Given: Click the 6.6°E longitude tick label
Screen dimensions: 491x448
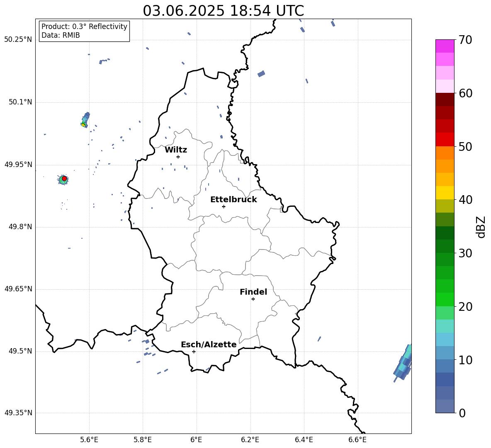Looking at the screenshot, I should (x=357, y=440).
